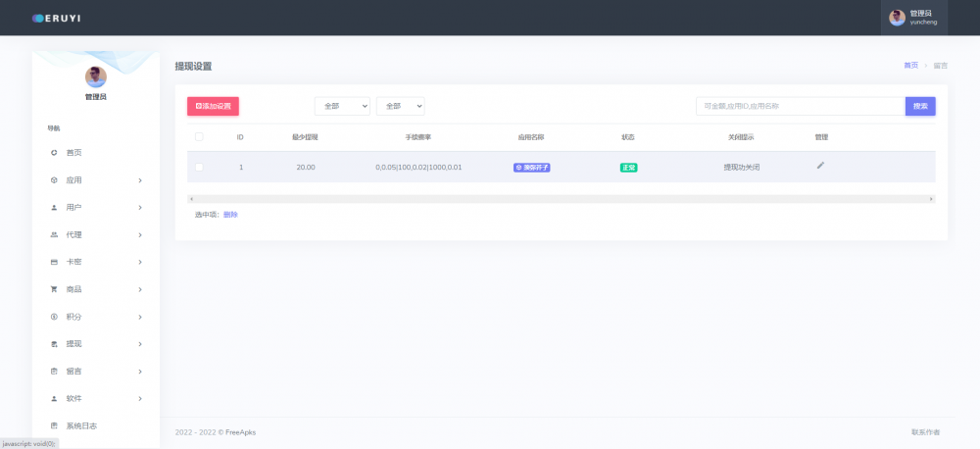Expand the 应用 sidebar submenu arrow
This screenshot has width=980, height=449.
pyautogui.click(x=140, y=180)
